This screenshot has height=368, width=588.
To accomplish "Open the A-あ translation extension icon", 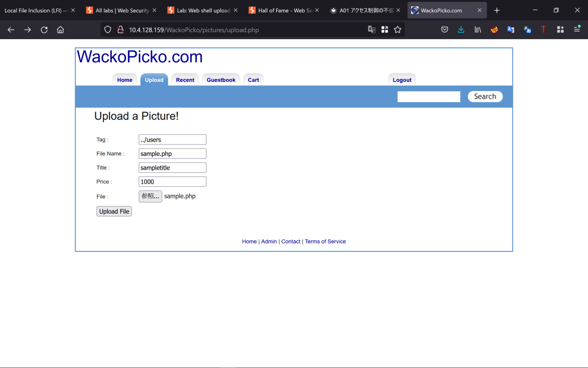I will click(x=527, y=30).
